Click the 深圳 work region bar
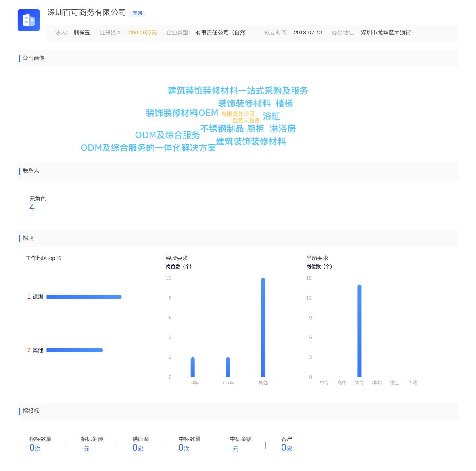The image size is (476, 471). click(x=84, y=297)
